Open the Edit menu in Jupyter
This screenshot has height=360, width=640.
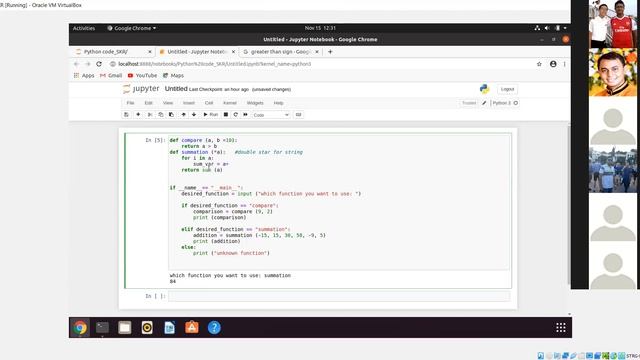point(148,103)
